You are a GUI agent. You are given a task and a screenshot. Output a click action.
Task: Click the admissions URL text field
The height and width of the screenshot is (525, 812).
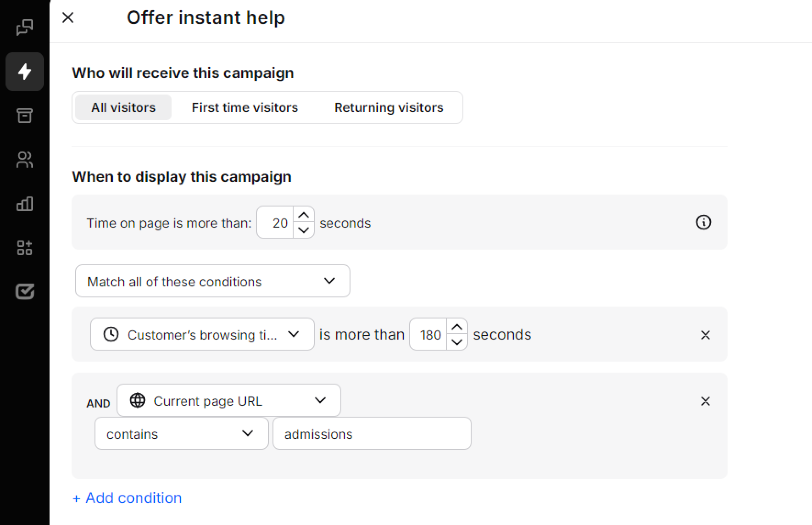[x=372, y=434]
